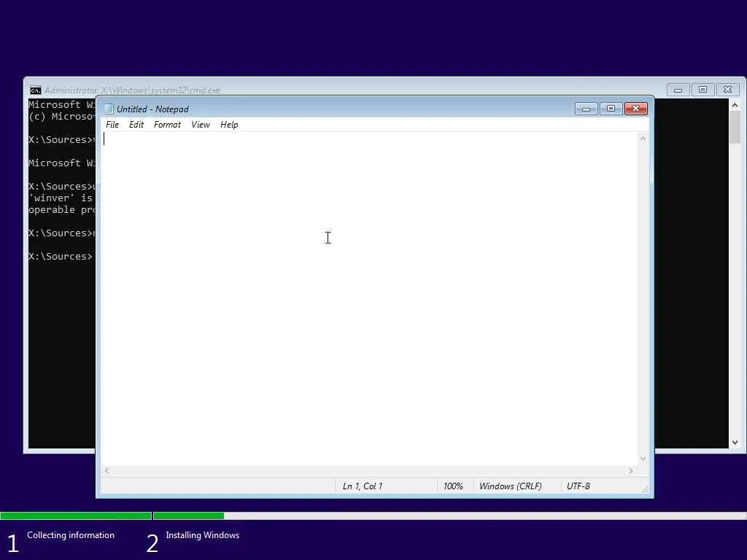The image size is (747, 560).
Task: Open the Format menu in Notepad
Action: (167, 125)
